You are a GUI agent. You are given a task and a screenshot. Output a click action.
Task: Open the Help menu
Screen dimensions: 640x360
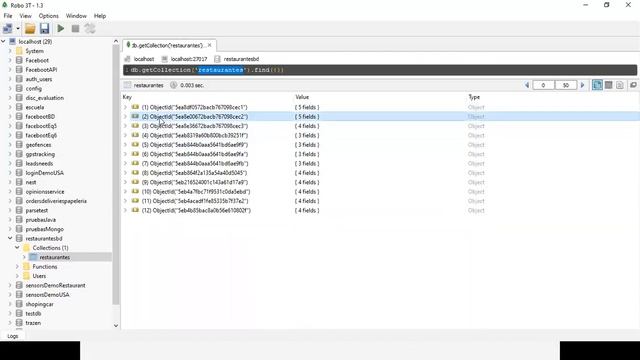tap(100, 16)
